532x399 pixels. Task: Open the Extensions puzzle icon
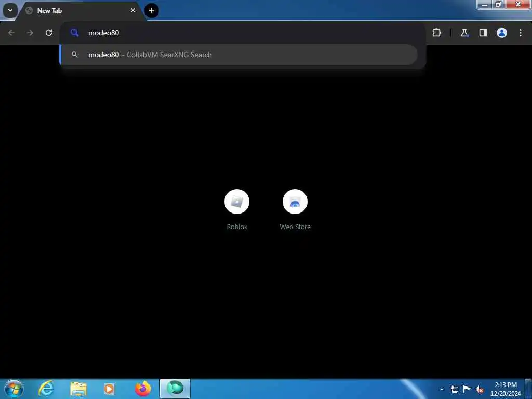436,33
